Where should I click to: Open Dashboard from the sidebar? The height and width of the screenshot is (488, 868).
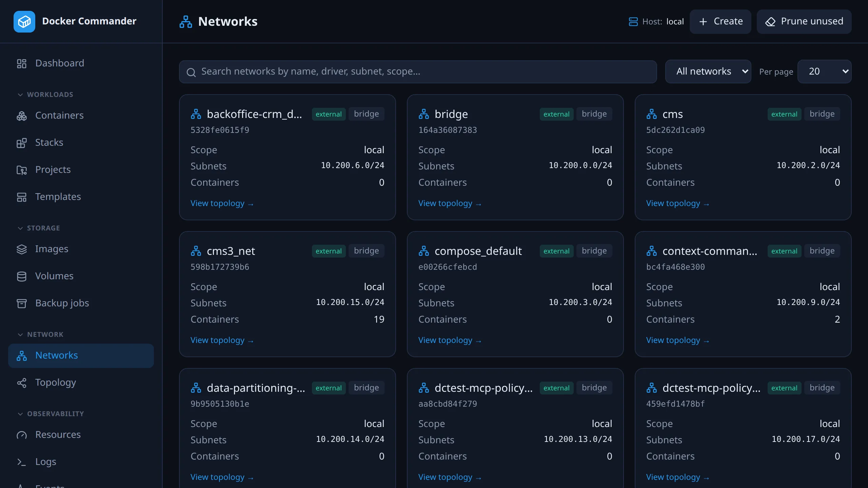[x=81, y=63]
